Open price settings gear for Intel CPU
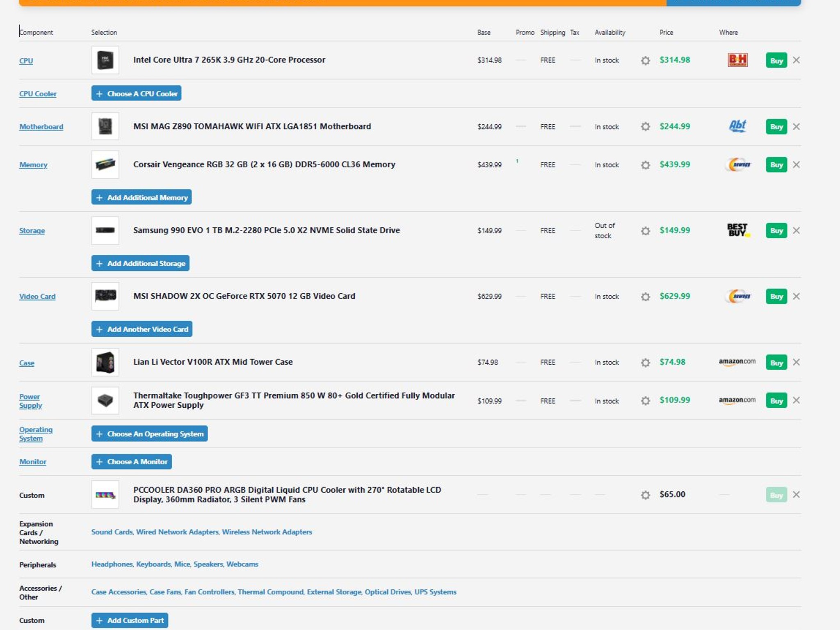The image size is (840, 630). click(645, 61)
